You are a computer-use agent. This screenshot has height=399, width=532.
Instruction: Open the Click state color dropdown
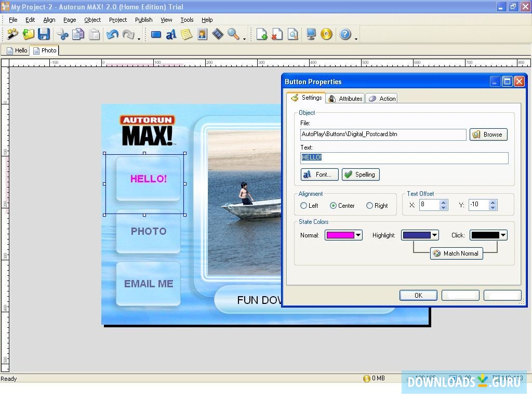tap(503, 235)
